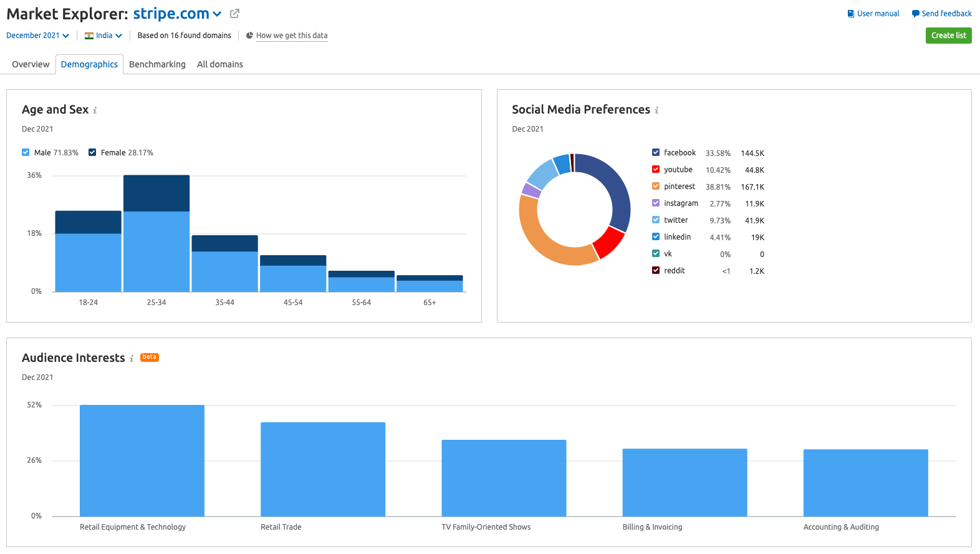
Task: Click the 45-54 age group bar
Action: [x=293, y=273]
